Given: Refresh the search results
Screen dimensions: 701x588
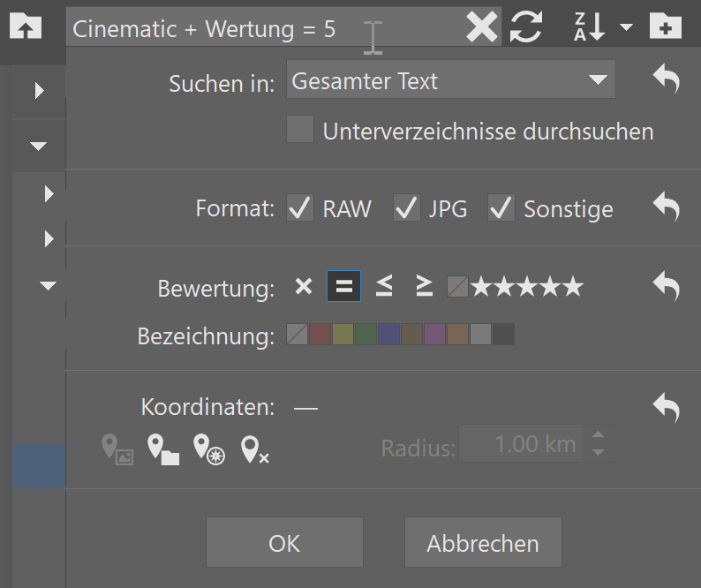Looking at the screenshot, I should [526, 27].
